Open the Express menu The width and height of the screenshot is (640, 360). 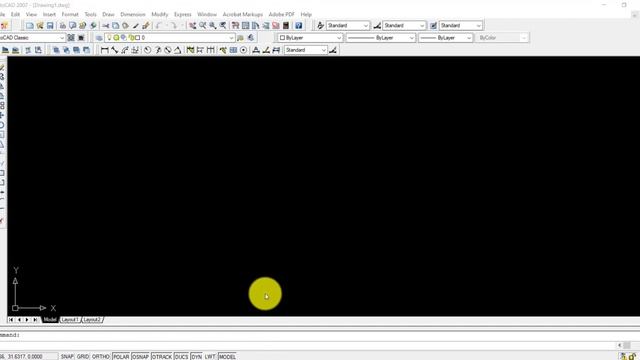pyautogui.click(x=182, y=14)
